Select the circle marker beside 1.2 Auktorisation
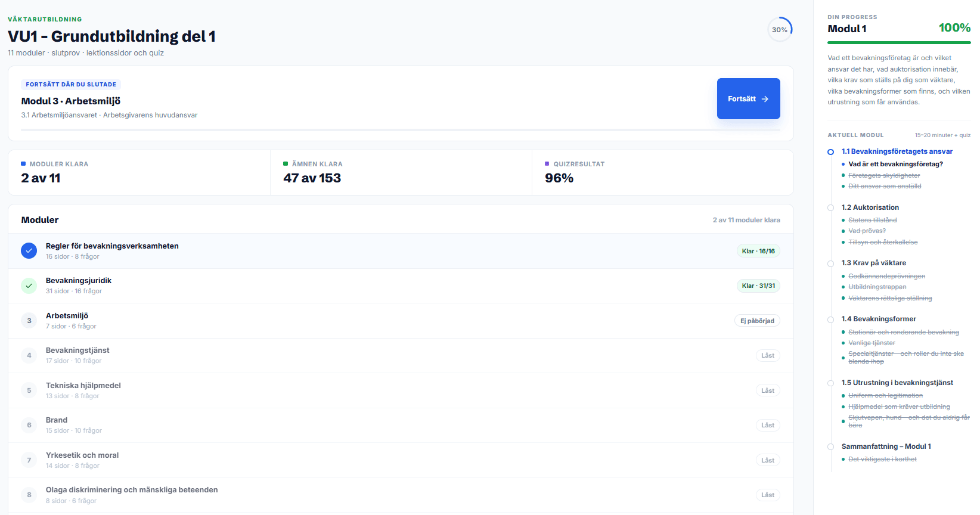This screenshot has height=515, width=980. click(830, 207)
